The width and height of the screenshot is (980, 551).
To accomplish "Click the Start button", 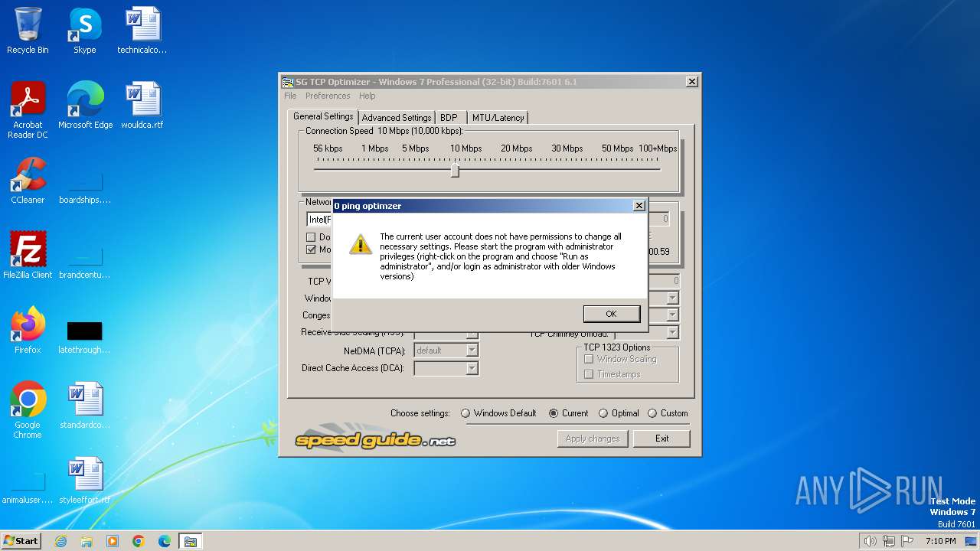I will click(x=21, y=541).
